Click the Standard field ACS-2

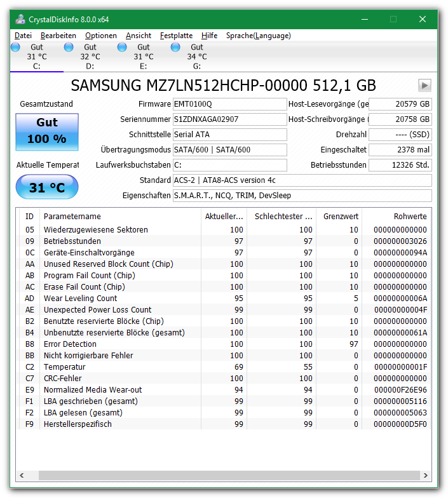tap(302, 180)
